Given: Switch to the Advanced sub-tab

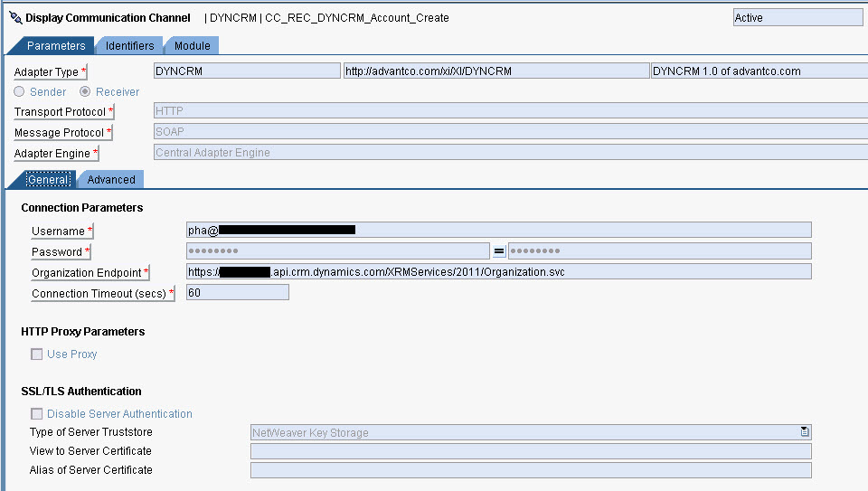Looking at the screenshot, I should [x=110, y=179].
